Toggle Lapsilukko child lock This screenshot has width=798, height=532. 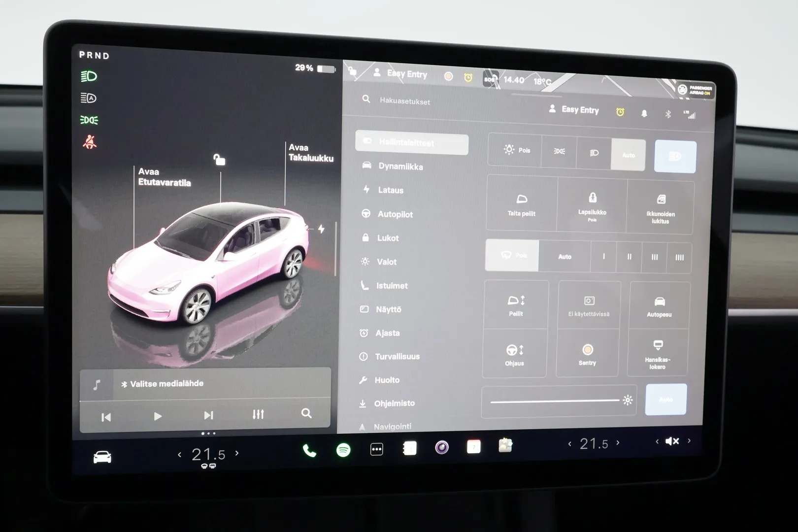click(592, 204)
